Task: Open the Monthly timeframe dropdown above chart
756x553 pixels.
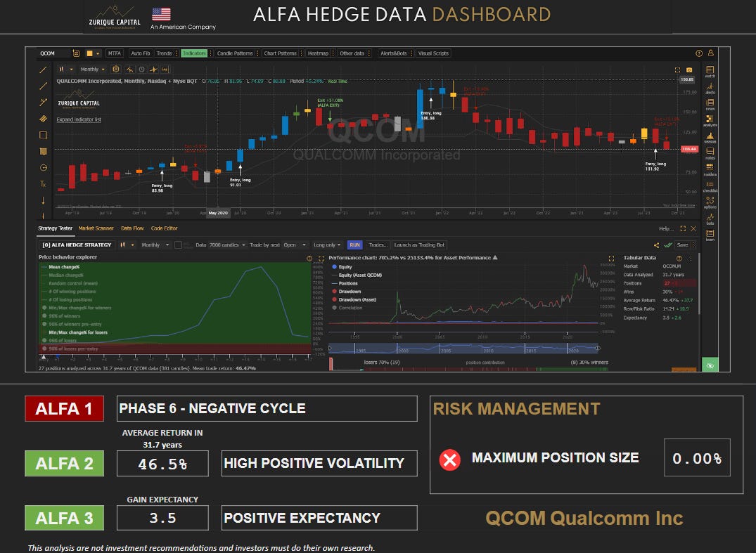Action: [93, 70]
